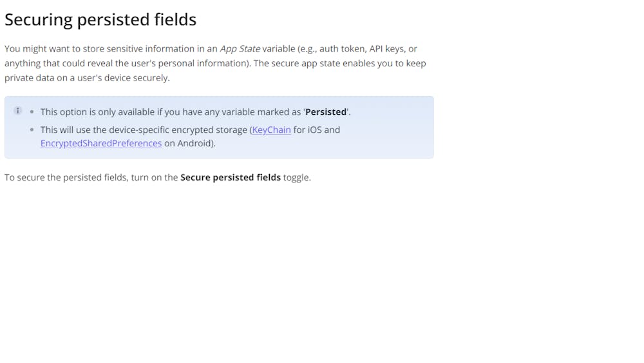
Task: Open the KeyChain link
Action: 271,130
